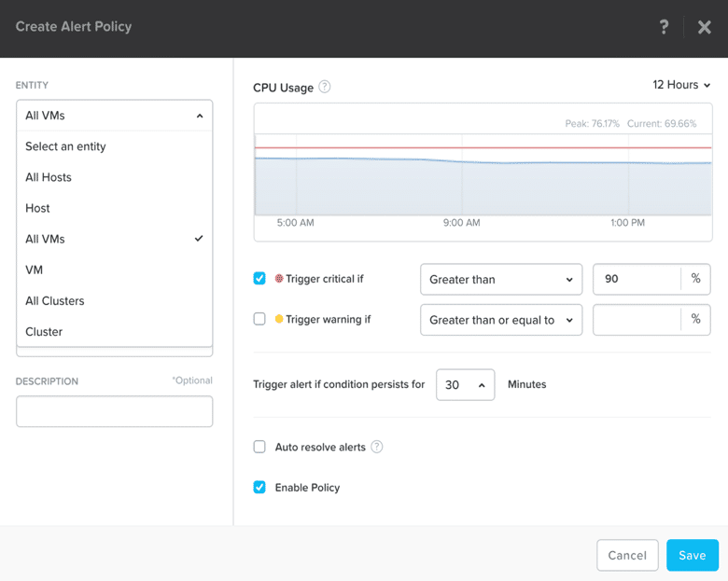Check the Auto resolve alerts checkbox
The width and height of the screenshot is (728, 581).
259,447
